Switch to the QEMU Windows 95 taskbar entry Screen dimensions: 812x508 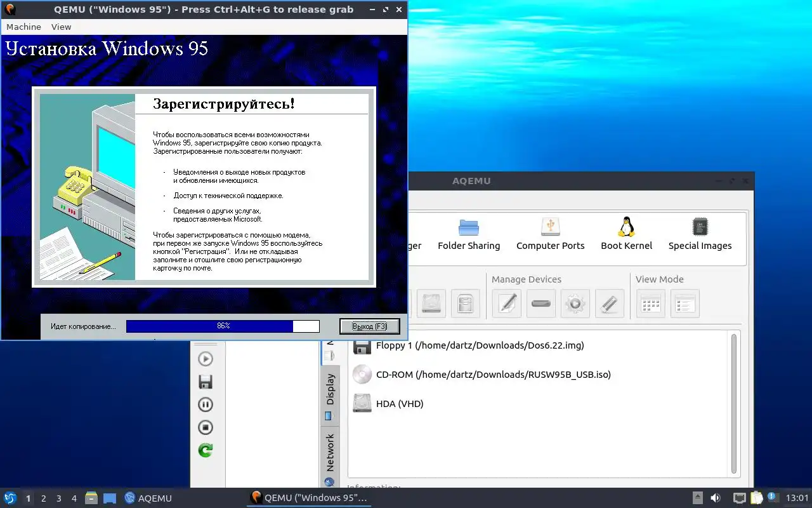coord(309,498)
